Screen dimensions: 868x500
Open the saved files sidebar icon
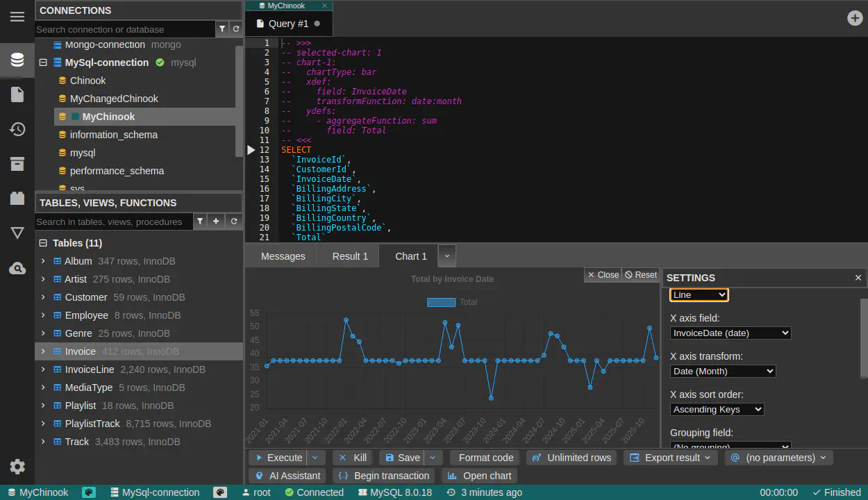pos(17,94)
